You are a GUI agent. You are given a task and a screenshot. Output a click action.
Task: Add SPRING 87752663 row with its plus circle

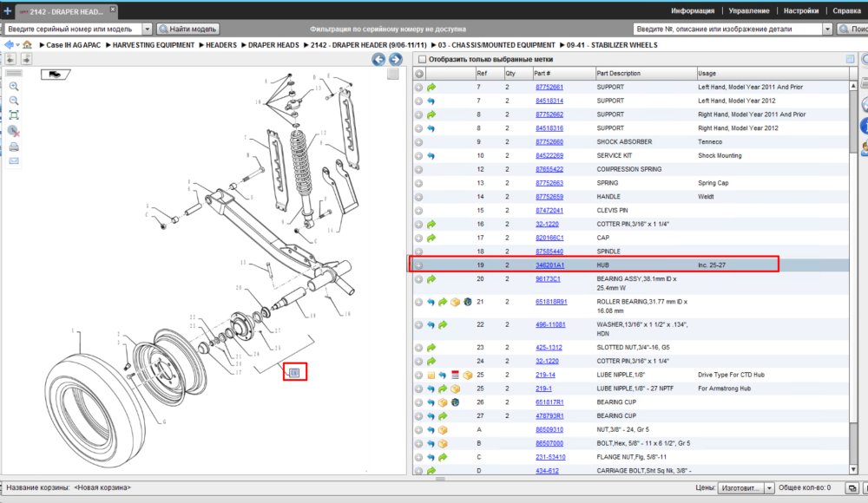pos(419,183)
